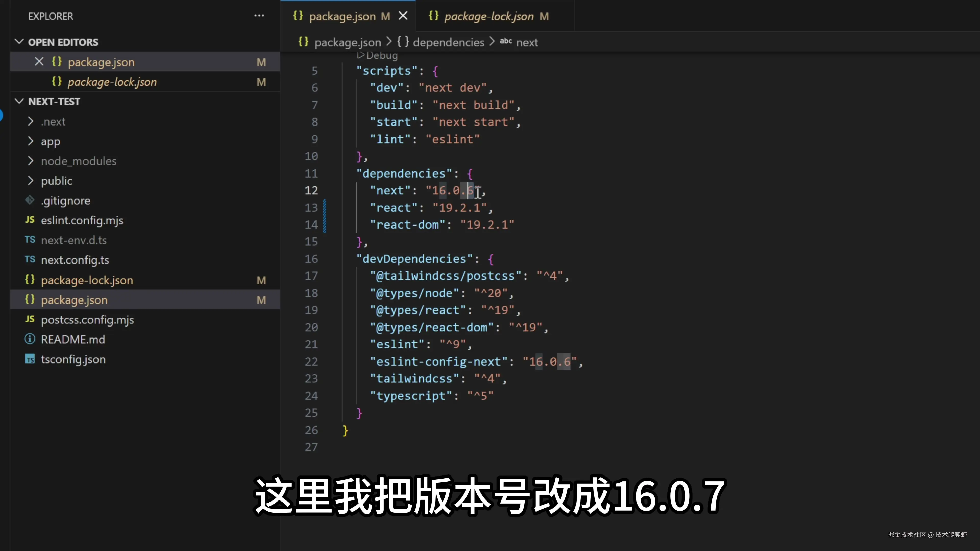Click line number 22 in gutter
This screenshot has width=980, height=551.
coord(311,362)
